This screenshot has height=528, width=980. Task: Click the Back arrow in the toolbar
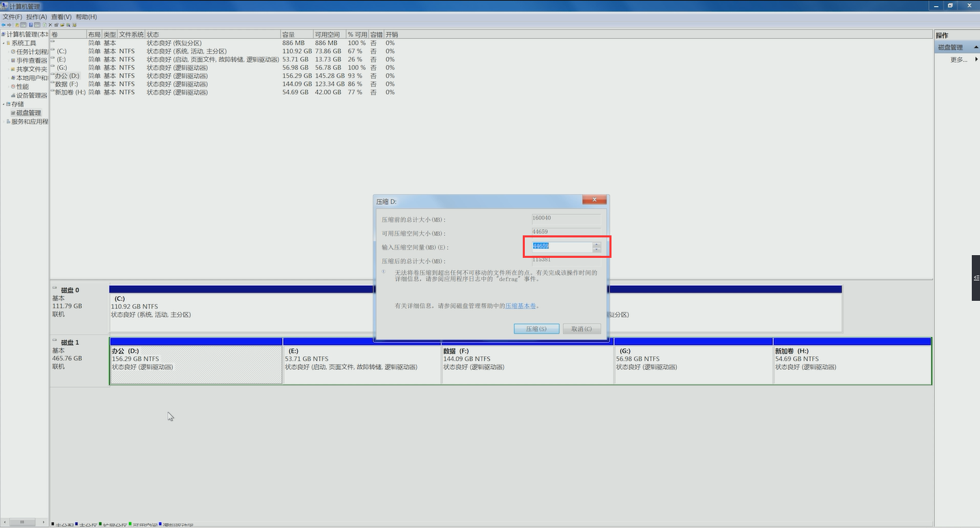(3, 25)
